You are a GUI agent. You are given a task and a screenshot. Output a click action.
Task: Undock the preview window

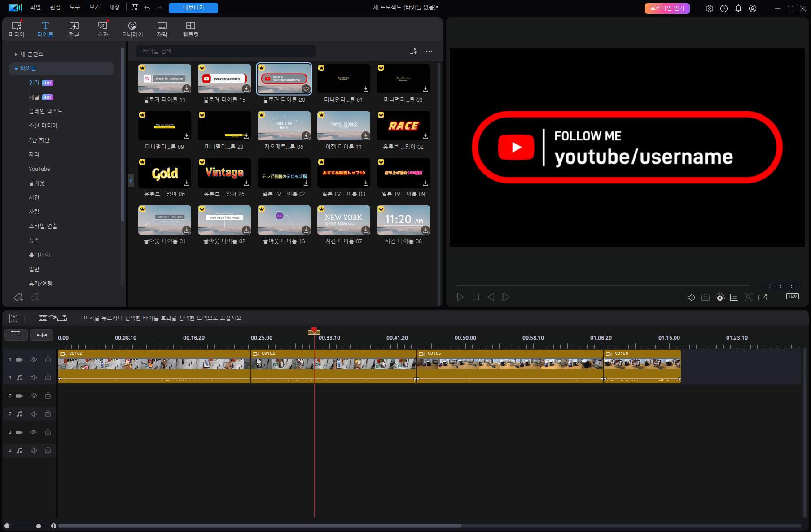[x=763, y=297]
